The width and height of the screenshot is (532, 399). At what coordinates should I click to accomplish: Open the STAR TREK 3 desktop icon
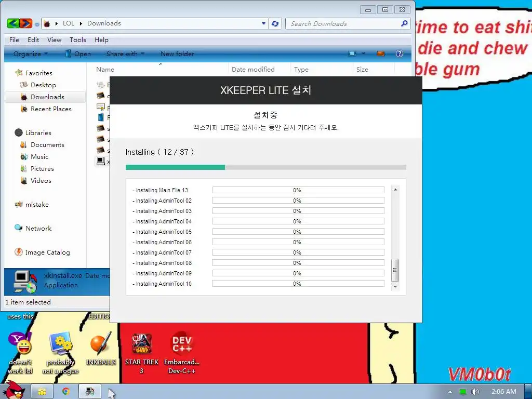[142, 353]
